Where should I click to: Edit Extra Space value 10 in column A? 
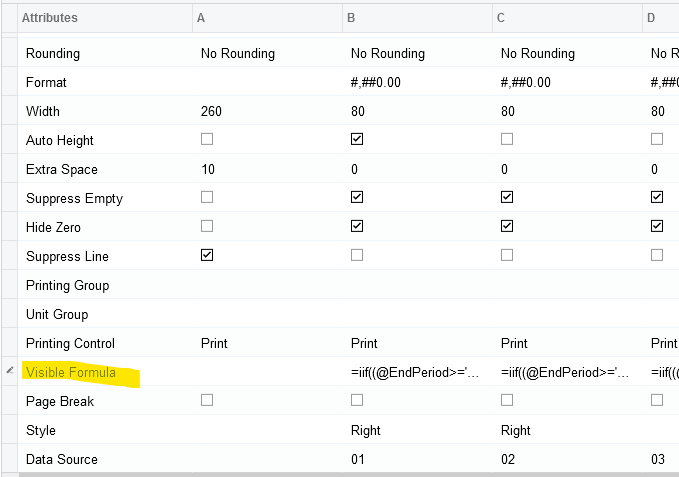[267, 169]
